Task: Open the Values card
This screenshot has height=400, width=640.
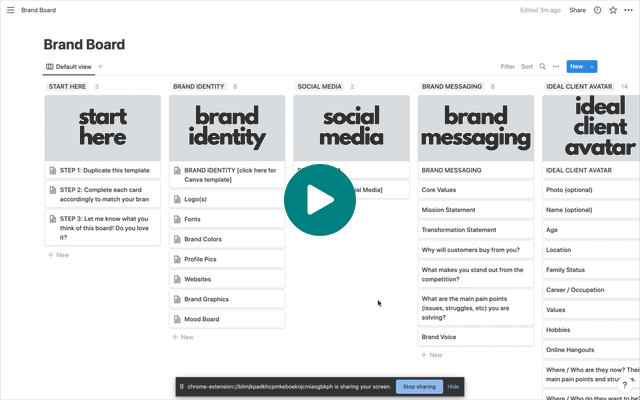Action: 591,310
